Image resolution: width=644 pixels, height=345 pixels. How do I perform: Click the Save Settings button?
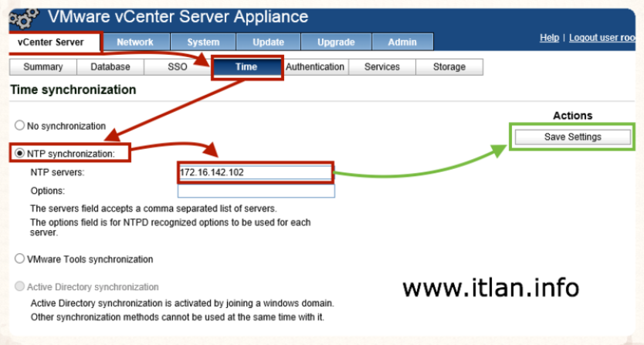(x=572, y=137)
